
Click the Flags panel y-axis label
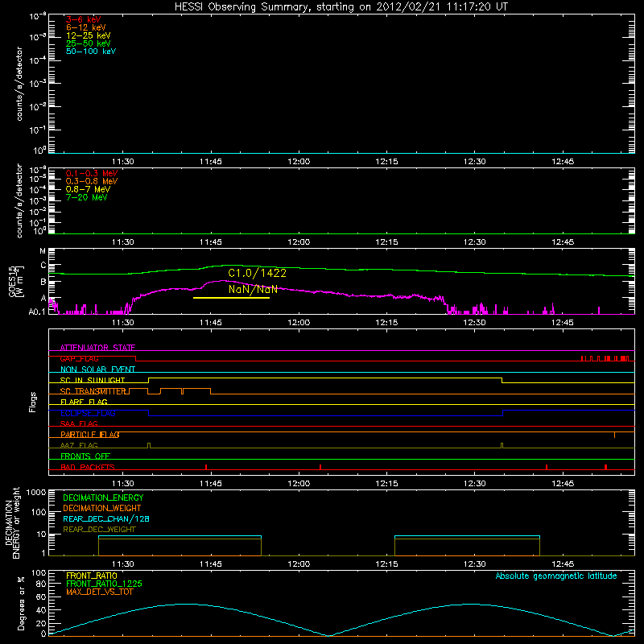[32, 402]
